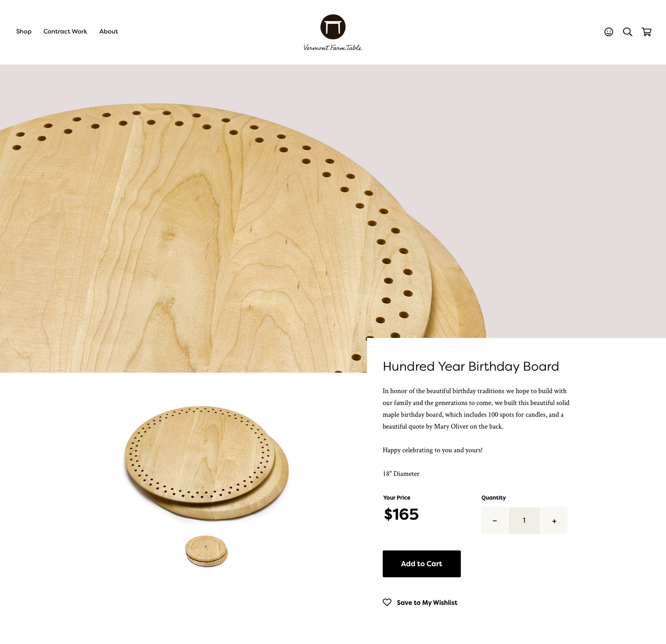Click the 18" Diameter text
Screen dimensions: 666x644
click(x=401, y=473)
